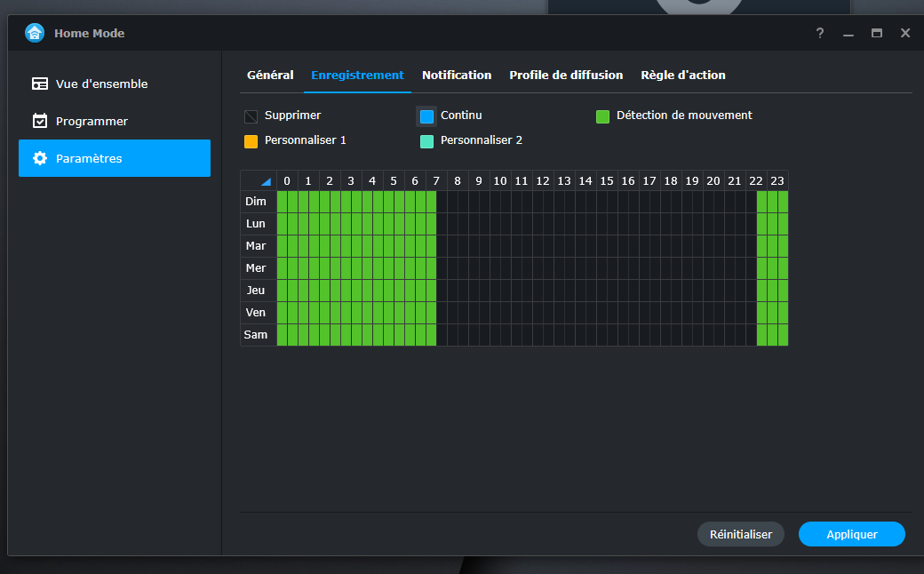Viewport: 924px width, 574px height.
Task: Select the Continu blue recording swatch
Action: click(x=426, y=116)
